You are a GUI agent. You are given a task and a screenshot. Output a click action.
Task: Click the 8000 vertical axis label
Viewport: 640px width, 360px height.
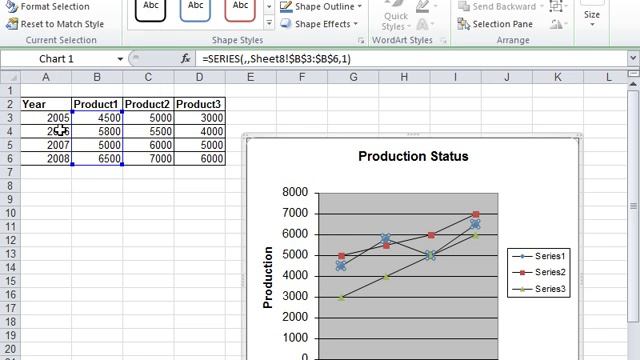(295, 192)
